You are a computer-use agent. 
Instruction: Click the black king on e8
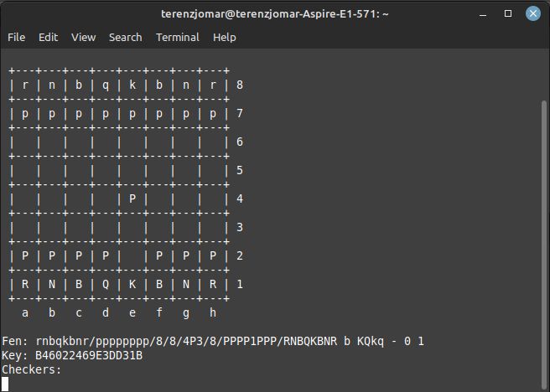(x=132, y=85)
